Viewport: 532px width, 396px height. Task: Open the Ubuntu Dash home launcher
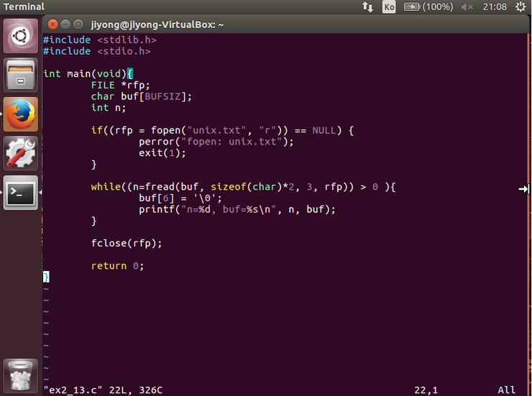click(21, 36)
